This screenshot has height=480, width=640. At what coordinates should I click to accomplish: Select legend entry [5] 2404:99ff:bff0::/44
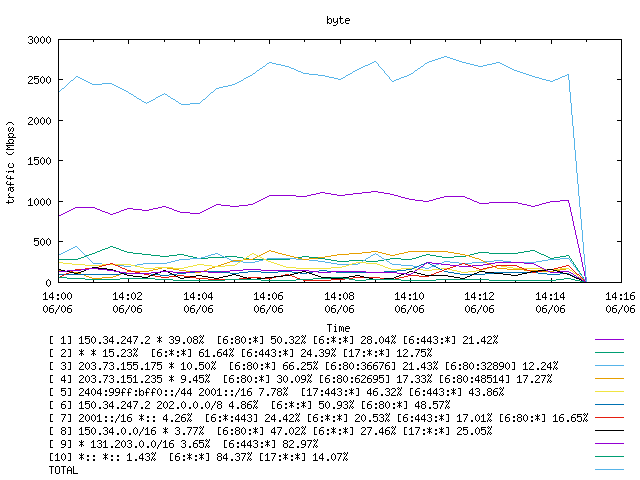276,392
